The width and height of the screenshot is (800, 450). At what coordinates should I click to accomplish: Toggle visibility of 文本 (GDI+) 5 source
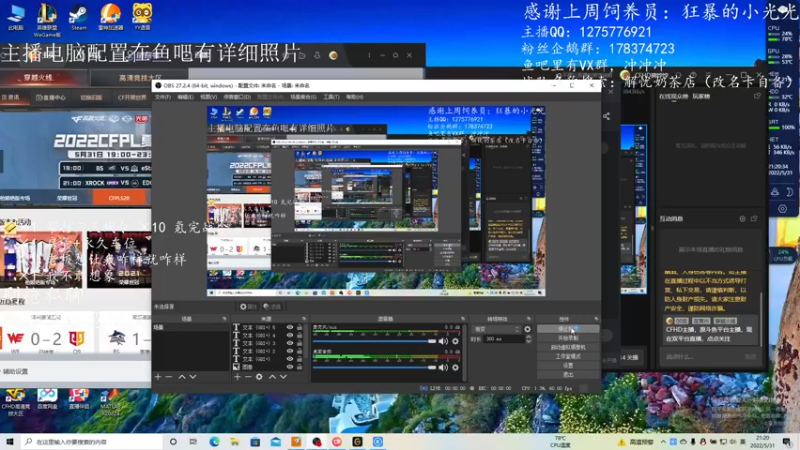[x=290, y=328]
